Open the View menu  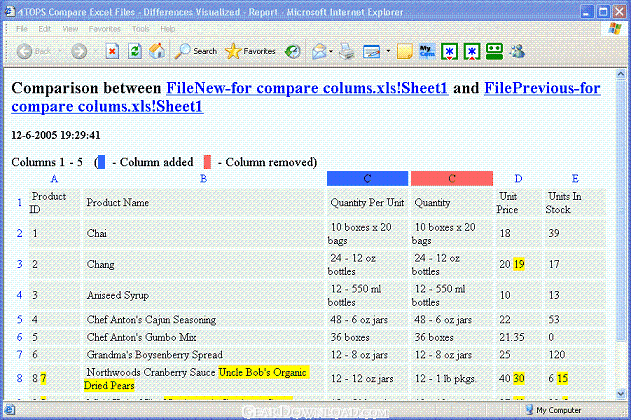pos(70,29)
